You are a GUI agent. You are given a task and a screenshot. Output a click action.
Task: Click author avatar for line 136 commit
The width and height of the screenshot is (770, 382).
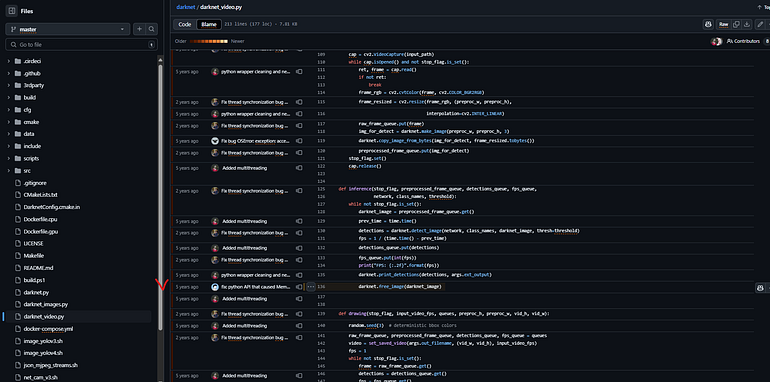(x=215, y=287)
